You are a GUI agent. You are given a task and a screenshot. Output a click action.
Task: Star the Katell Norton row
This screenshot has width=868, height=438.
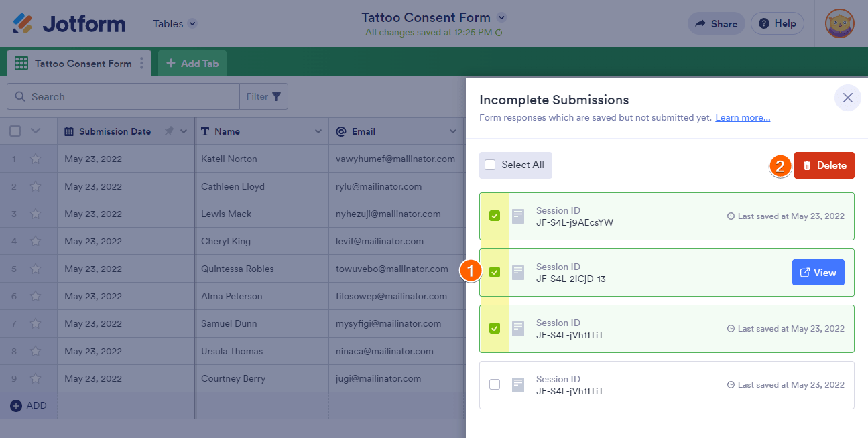[36, 159]
